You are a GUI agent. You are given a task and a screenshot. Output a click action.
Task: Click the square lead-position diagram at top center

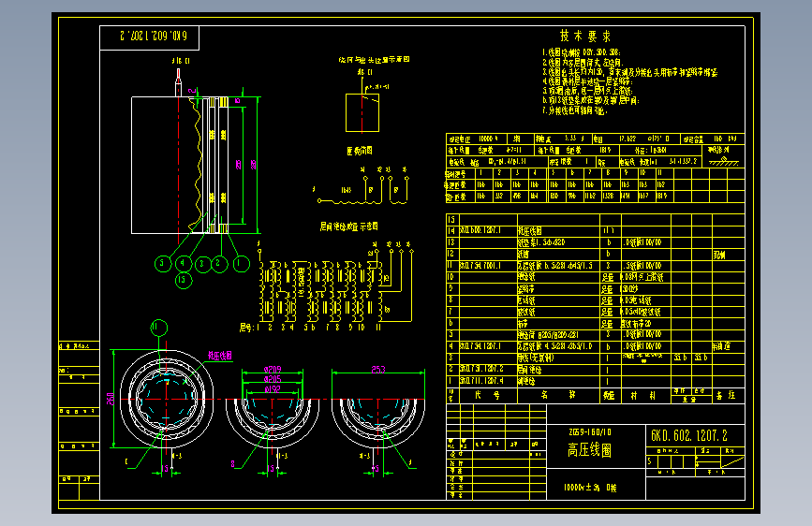click(362, 113)
